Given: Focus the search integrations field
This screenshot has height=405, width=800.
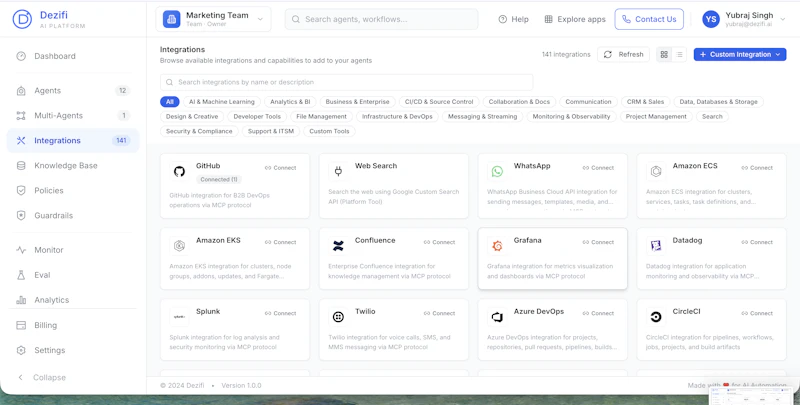Looking at the screenshot, I should point(346,82).
